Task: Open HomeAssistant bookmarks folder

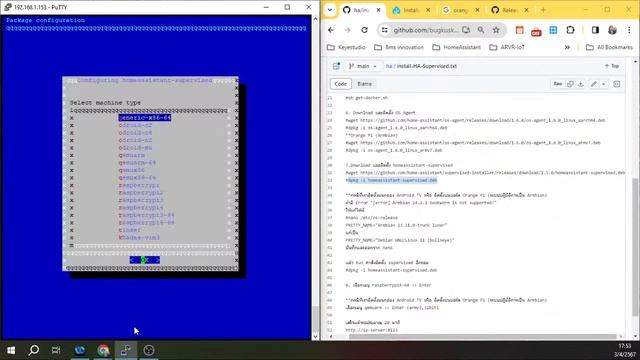Action: pyautogui.click(x=456, y=47)
